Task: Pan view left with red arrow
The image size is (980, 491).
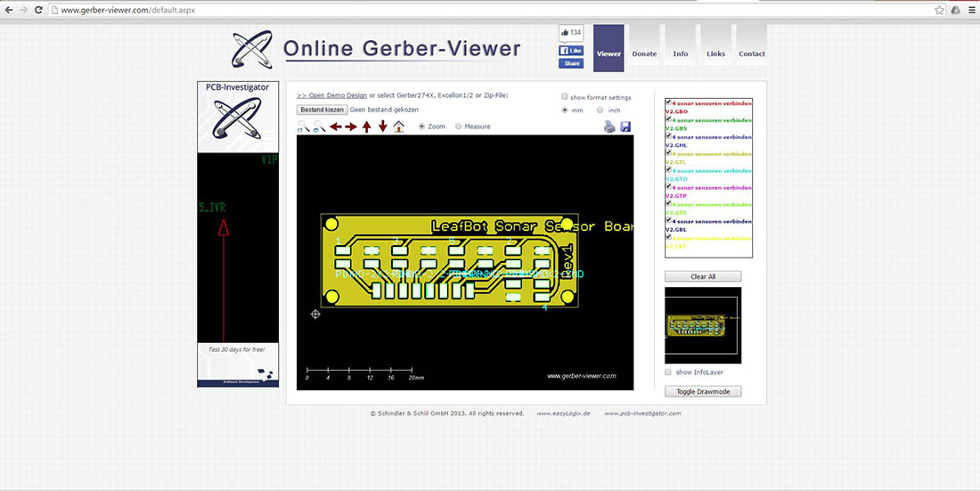Action: [336, 127]
